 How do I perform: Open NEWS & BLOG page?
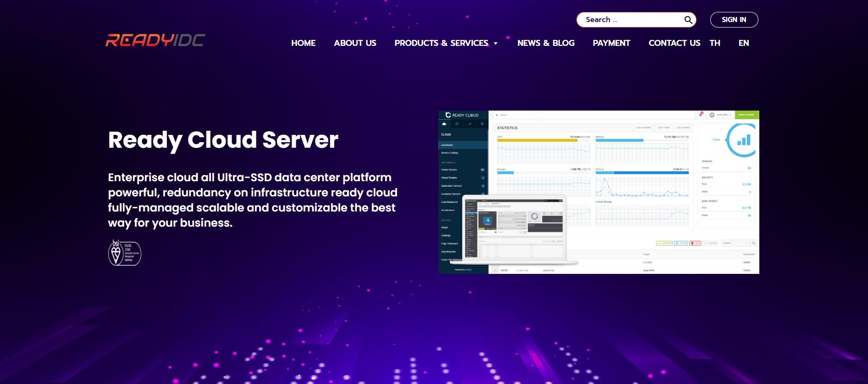(x=546, y=43)
